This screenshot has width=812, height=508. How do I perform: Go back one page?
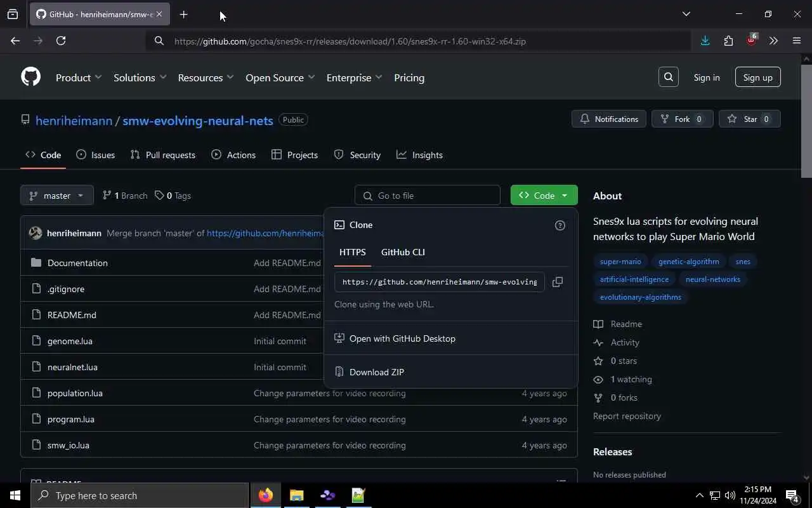15,41
